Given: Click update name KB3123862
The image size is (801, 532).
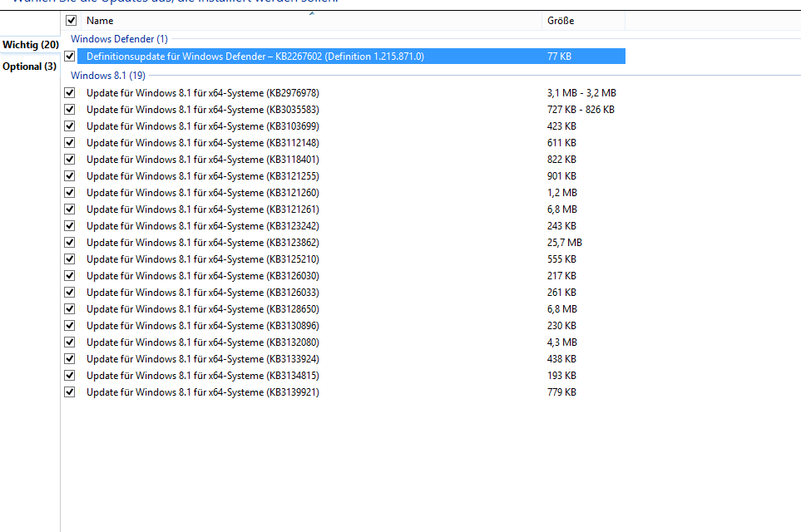Looking at the screenshot, I should (203, 242).
